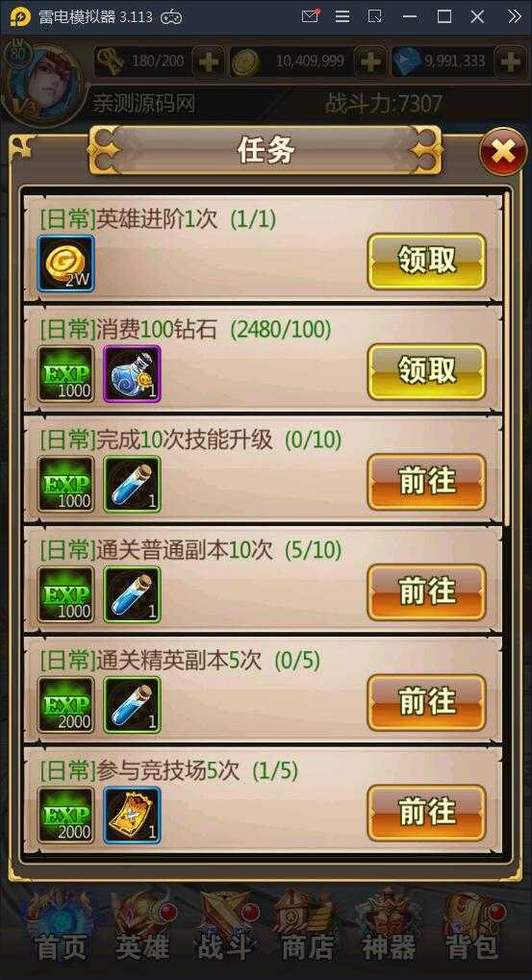Viewport: 532px width, 980px height.
Task: Add more stamina keys with plus button
Action: pos(208,62)
